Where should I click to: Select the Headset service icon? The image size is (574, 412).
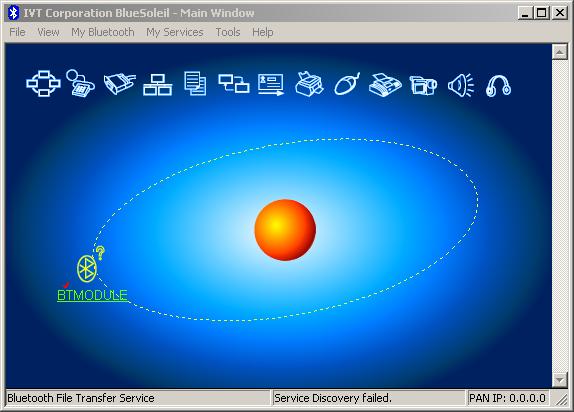[498, 86]
